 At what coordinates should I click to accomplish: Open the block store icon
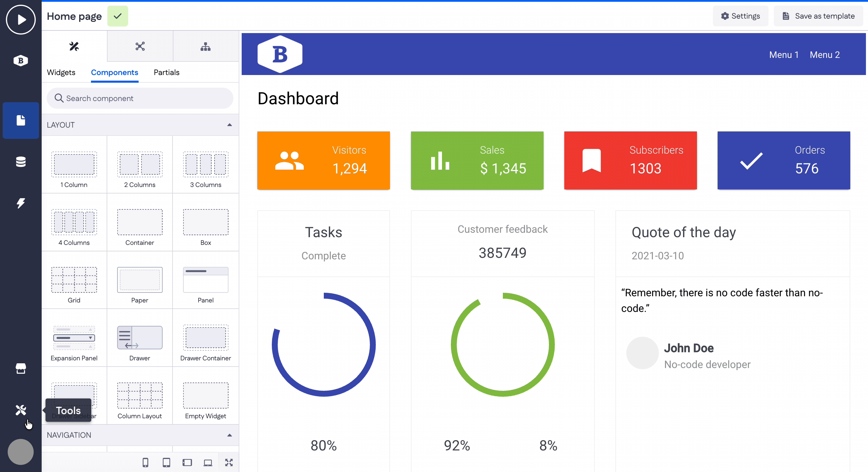click(x=21, y=369)
